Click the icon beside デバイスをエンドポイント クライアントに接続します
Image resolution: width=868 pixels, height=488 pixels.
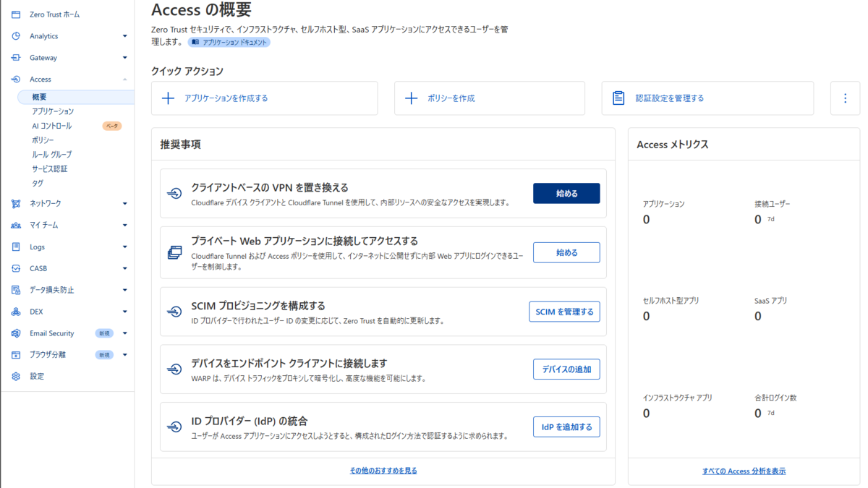pos(174,369)
